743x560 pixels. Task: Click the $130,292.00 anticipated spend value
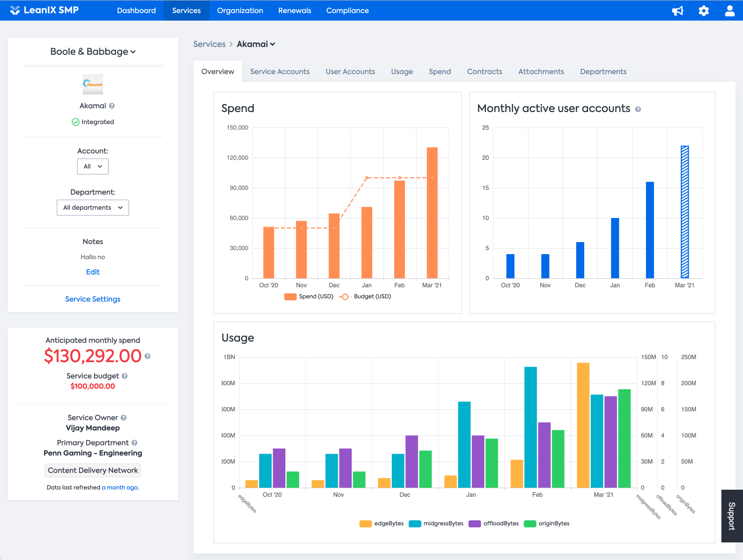[x=93, y=356]
